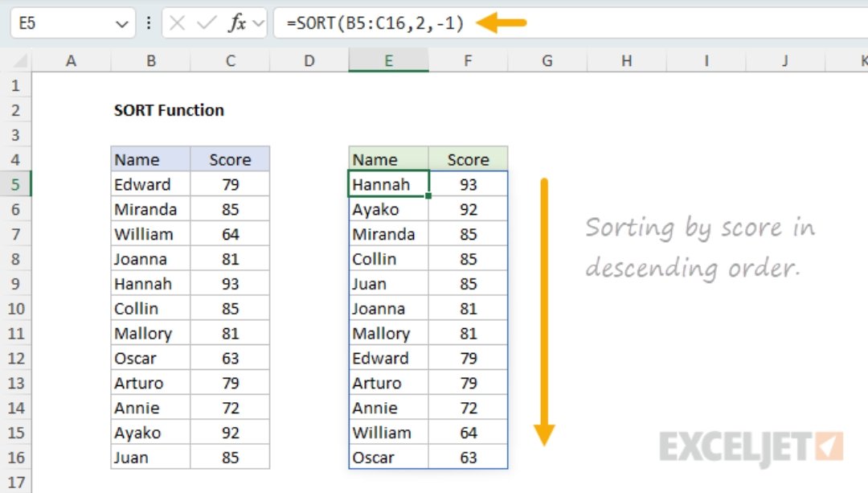Select cell C9 with score 93
Viewport: 868px width, 493px height.
230,284
